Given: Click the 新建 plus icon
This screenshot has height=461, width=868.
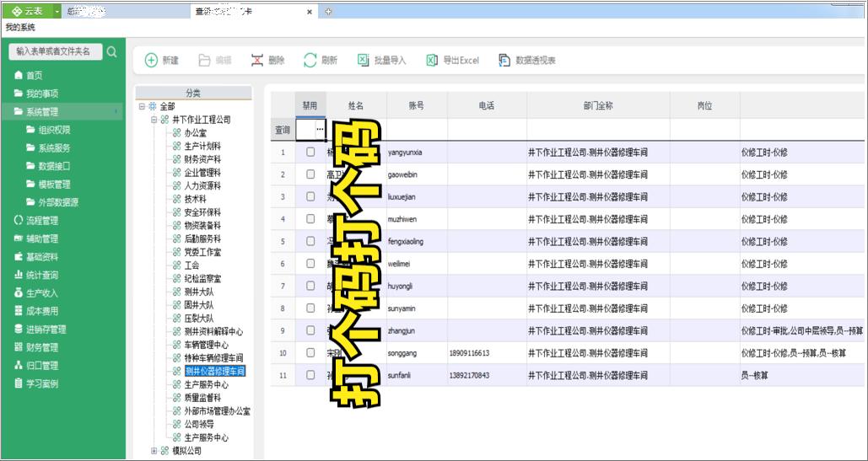Looking at the screenshot, I should (x=151, y=60).
